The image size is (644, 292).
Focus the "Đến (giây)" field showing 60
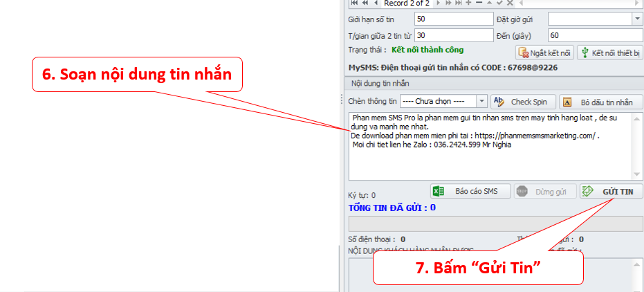595,35
